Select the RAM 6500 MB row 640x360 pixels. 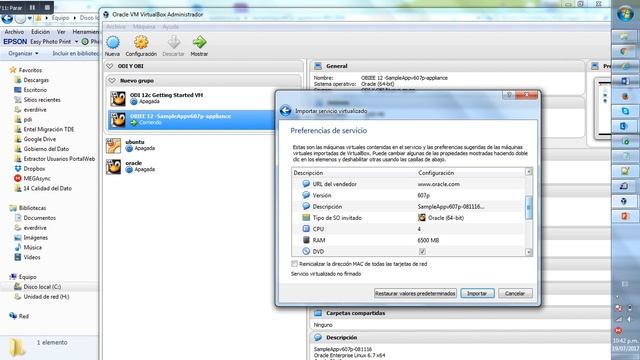point(408,240)
